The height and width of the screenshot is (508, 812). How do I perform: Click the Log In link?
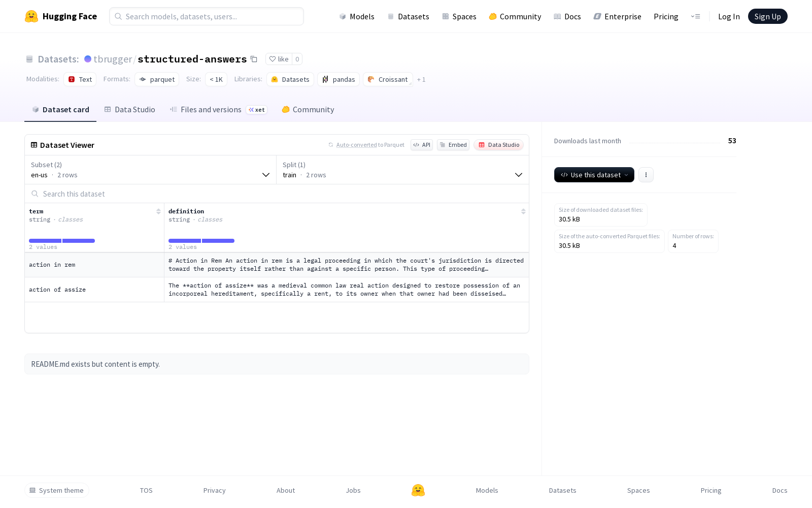point(729,16)
